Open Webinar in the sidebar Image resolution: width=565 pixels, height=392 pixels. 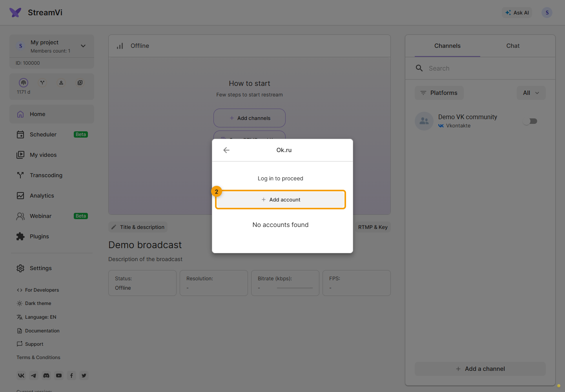(x=52, y=216)
